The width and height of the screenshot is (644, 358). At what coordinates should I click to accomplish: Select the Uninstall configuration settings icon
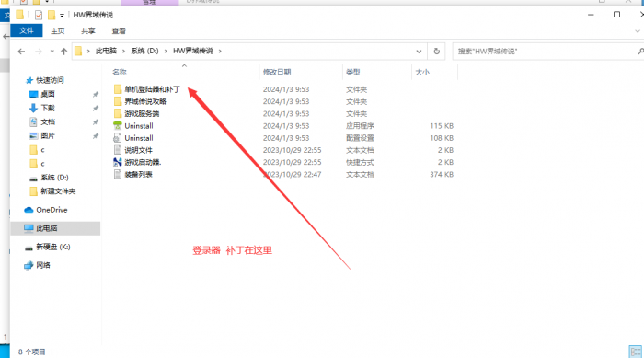click(118, 138)
